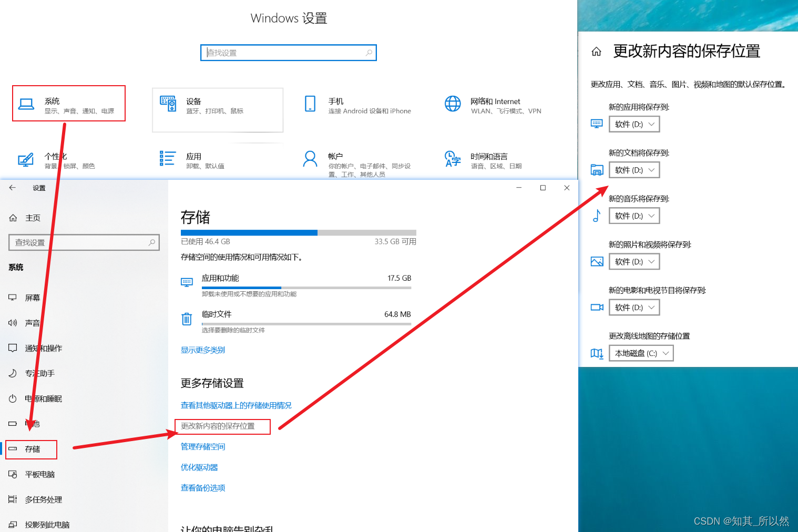
Task: Select 存储 in the system sidebar
Action: (x=32, y=449)
